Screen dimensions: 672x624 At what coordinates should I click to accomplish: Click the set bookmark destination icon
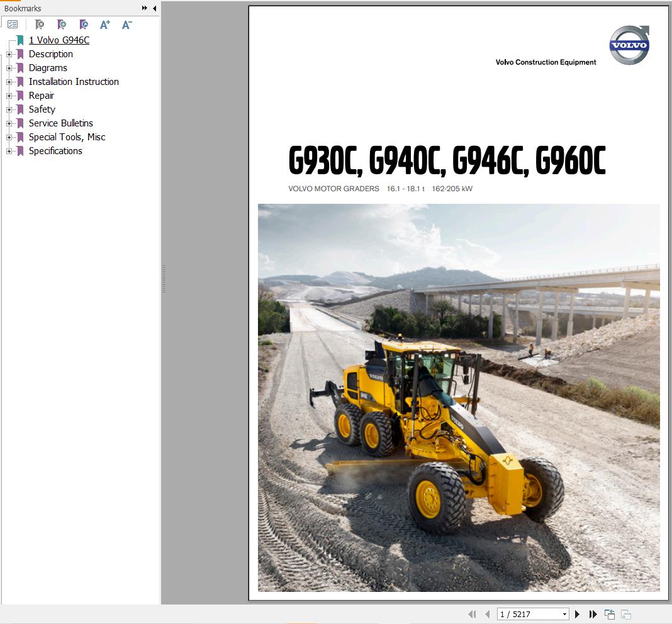(84, 25)
